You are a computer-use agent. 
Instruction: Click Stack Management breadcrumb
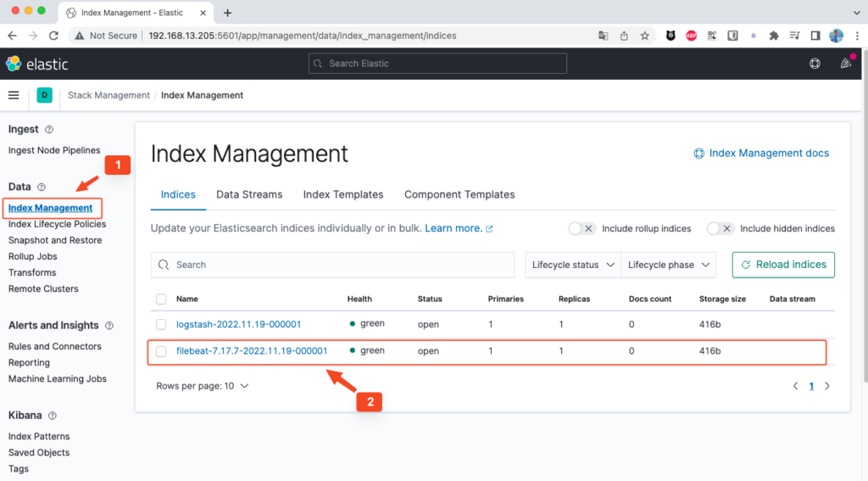tap(108, 95)
